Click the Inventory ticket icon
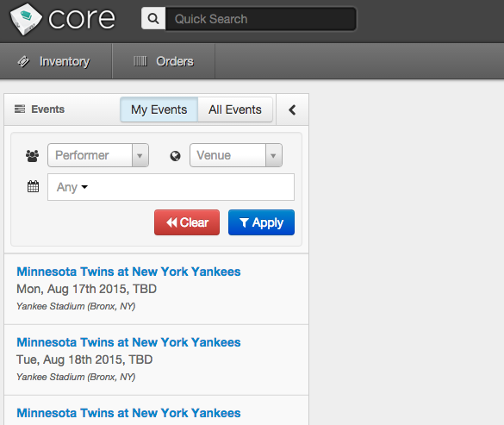Viewport: 504px width, 425px height. pyautogui.click(x=23, y=61)
